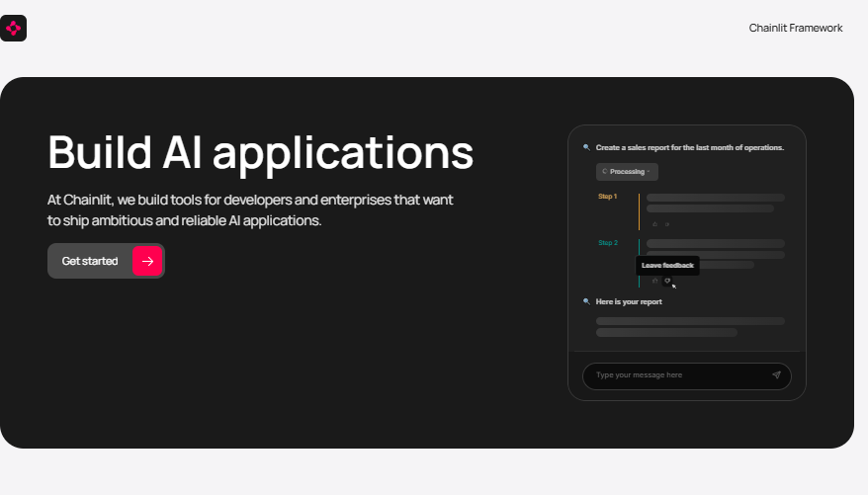Viewport: 868px width, 495px height.
Task: Click the pink arrow icon beside Get started
Action: pyautogui.click(x=147, y=261)
